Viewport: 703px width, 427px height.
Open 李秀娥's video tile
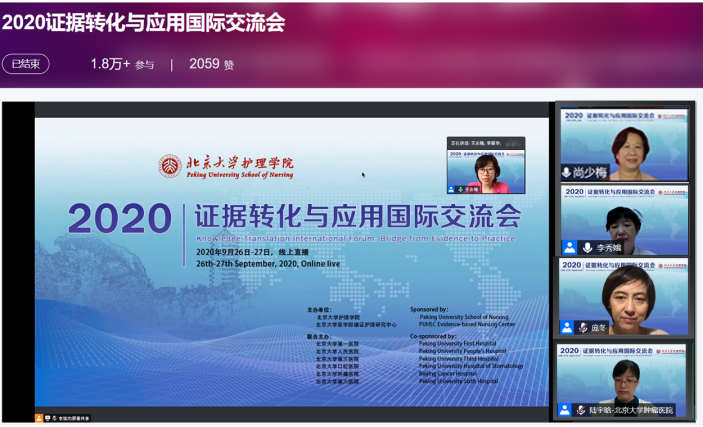tap(624, 220)
